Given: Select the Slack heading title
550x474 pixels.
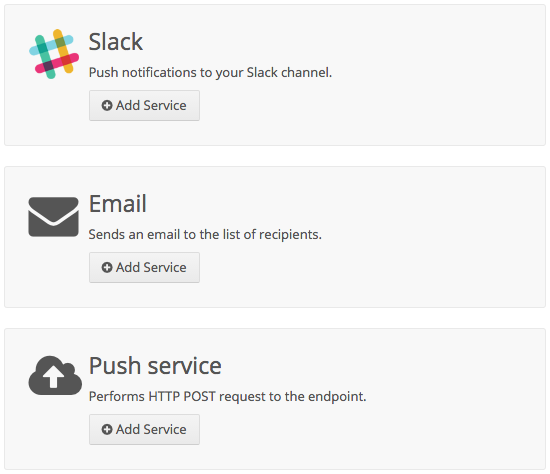Looking at the screenshot, I should 116,42.
